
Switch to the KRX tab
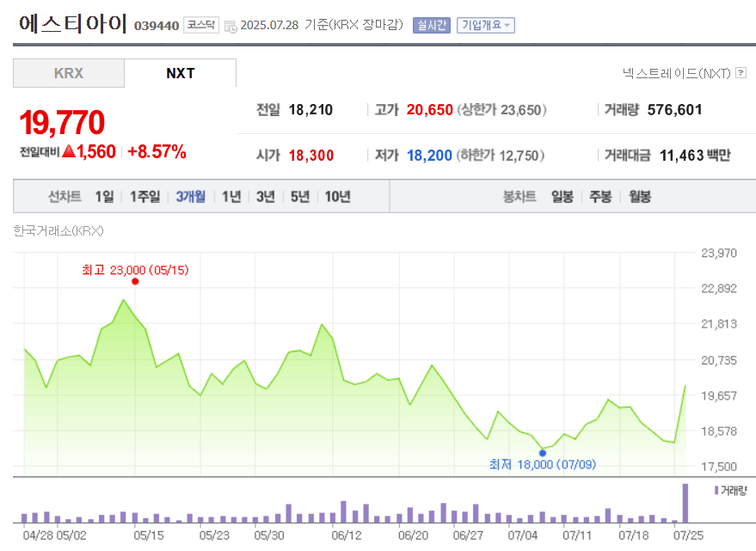69,73
